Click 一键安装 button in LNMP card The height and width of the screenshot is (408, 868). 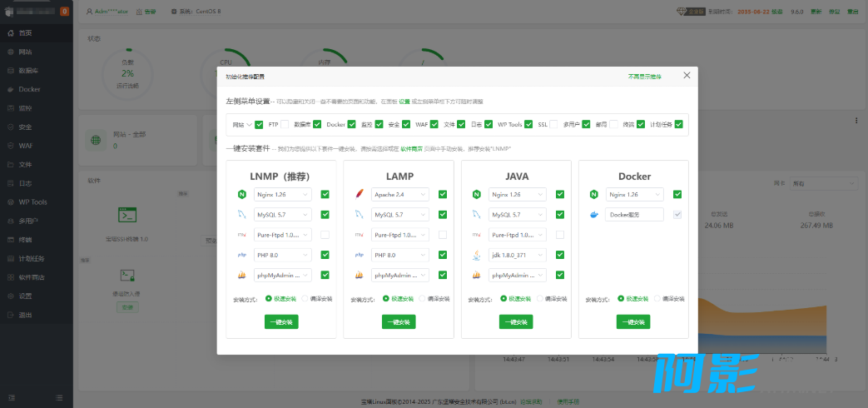coord(281,321)
